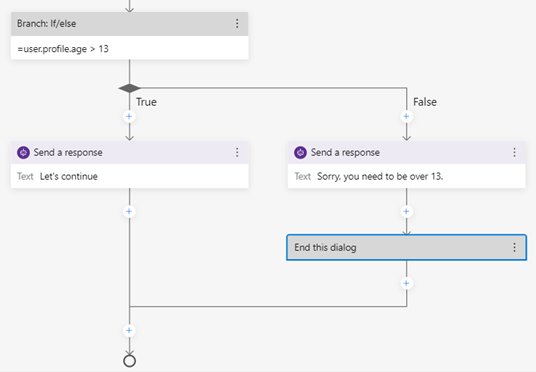Select the Branch: If/else header
This screenshot has width=536, height=372.
130,24
